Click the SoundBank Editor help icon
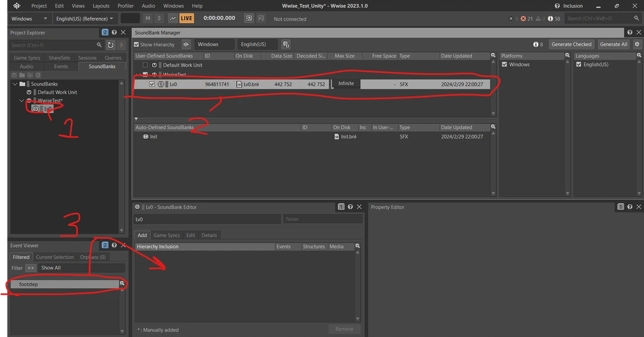This screenshot has width=644, height=337. [x=350, y=207]
